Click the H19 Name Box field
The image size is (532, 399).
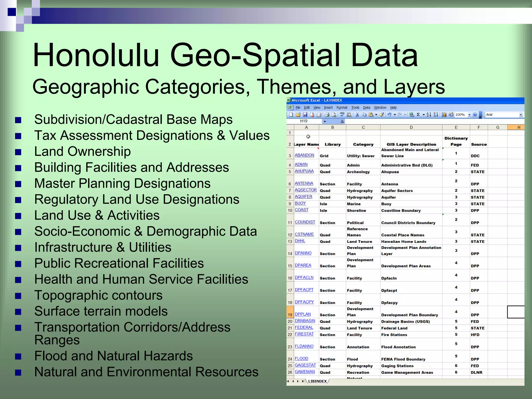(x=304, y=121)
